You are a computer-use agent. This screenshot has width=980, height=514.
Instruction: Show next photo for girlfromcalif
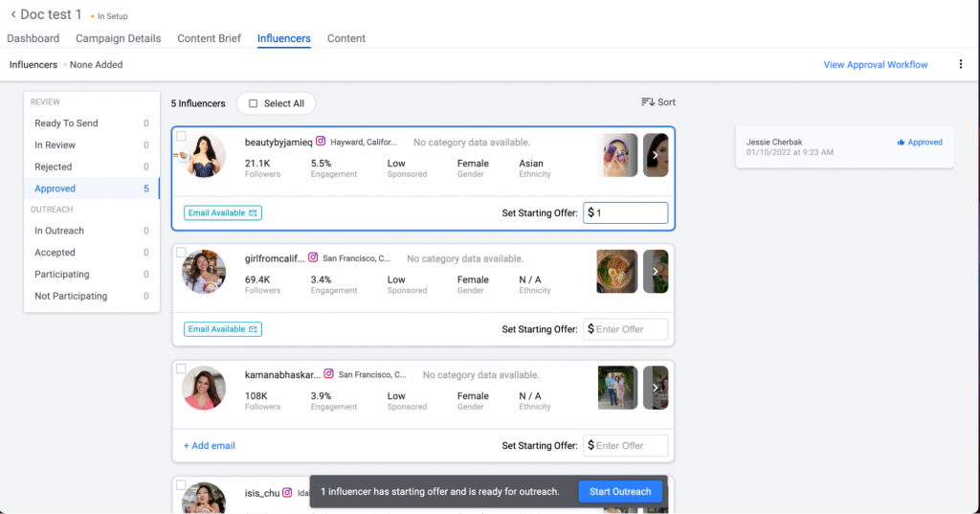coord(656,271)
